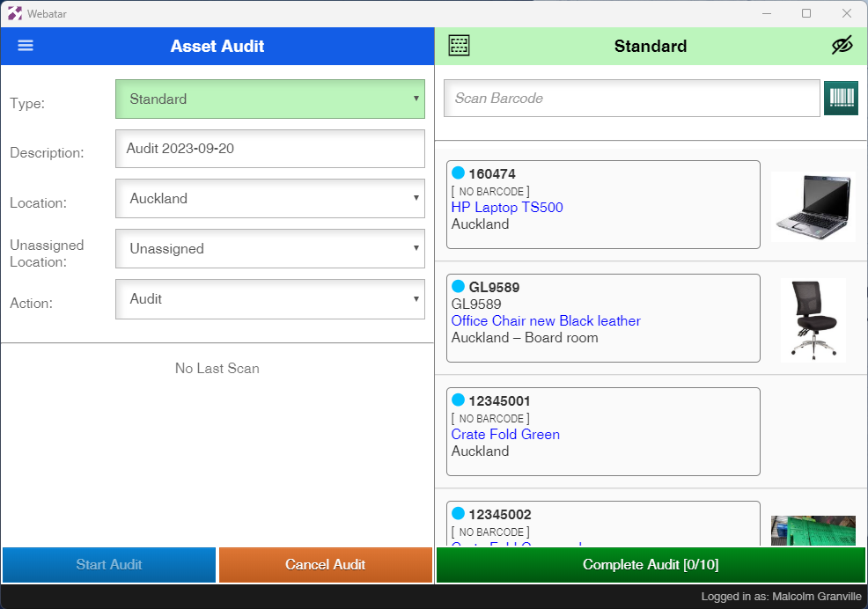868x609 pixels.
Task: Select asset number 12345001 text
Action: pos(499,400)
